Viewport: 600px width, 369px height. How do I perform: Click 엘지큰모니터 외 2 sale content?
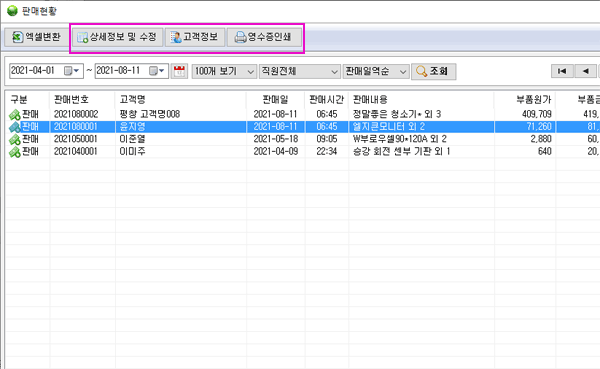point(389,127)
